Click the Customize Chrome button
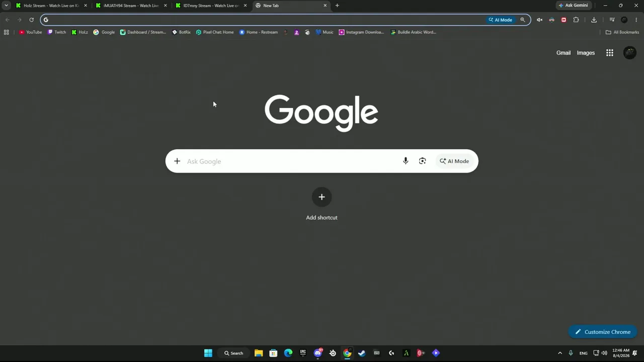Image resolution: width=644 pixels, height=362 pixels. coord(603,332)
